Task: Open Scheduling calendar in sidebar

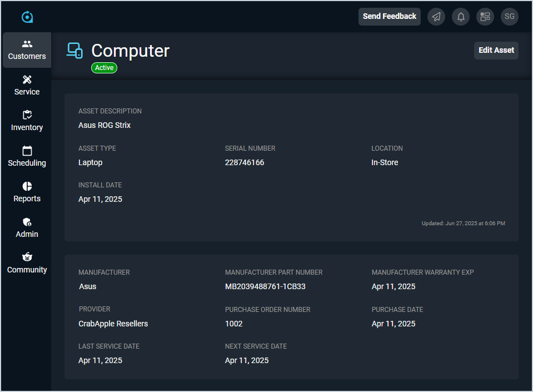Action: (x=27, y=157)
